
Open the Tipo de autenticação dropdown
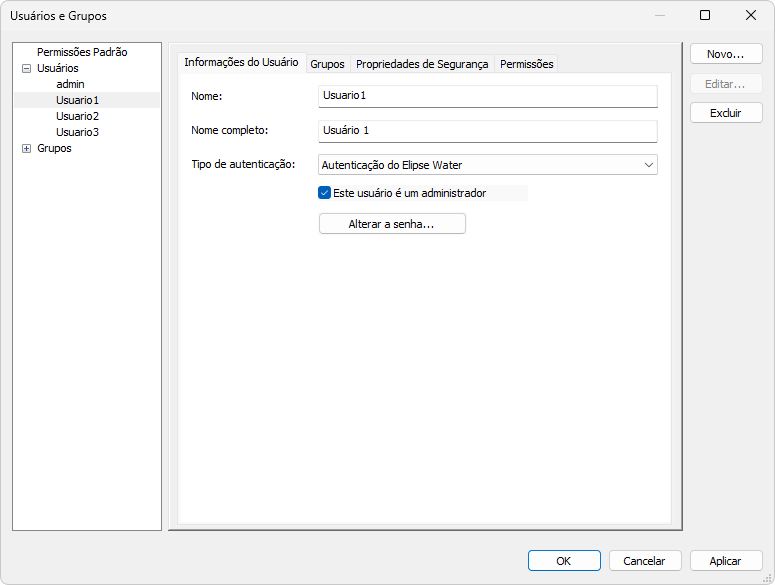[x=487, y=164]
